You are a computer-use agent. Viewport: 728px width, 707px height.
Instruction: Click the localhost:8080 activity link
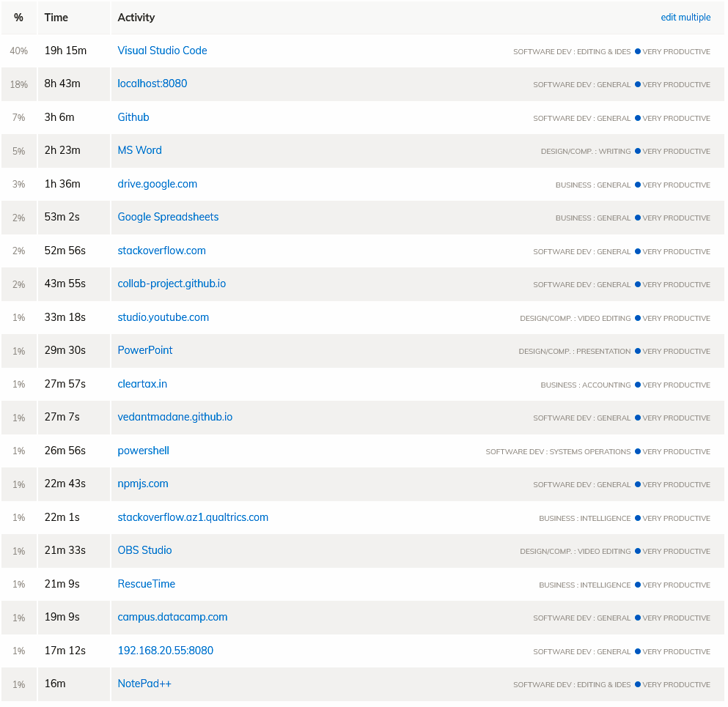pos(152,84)
